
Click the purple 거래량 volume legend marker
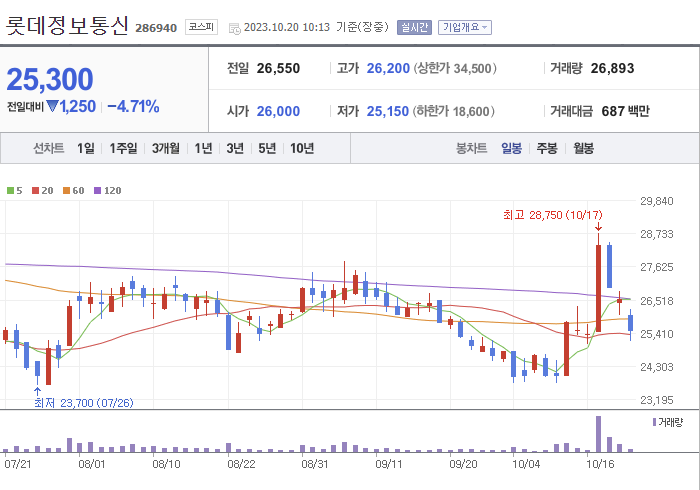pyautogui.click(x=654, y=422)
